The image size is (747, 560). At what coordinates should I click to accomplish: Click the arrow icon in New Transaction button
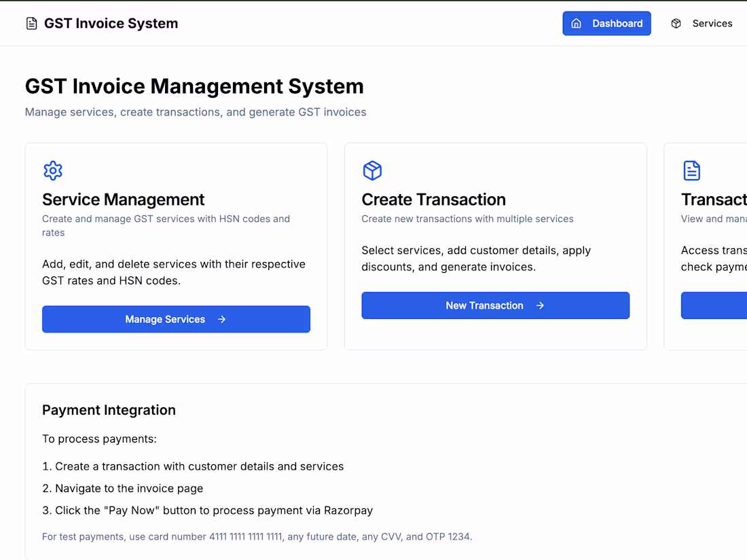[540, 305]
